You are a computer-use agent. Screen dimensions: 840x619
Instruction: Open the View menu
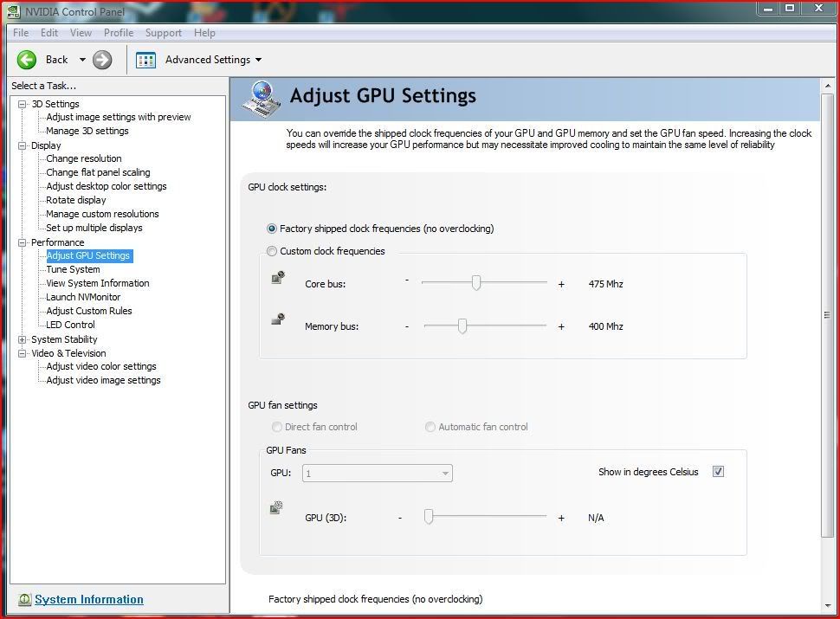tap(81, 33)
